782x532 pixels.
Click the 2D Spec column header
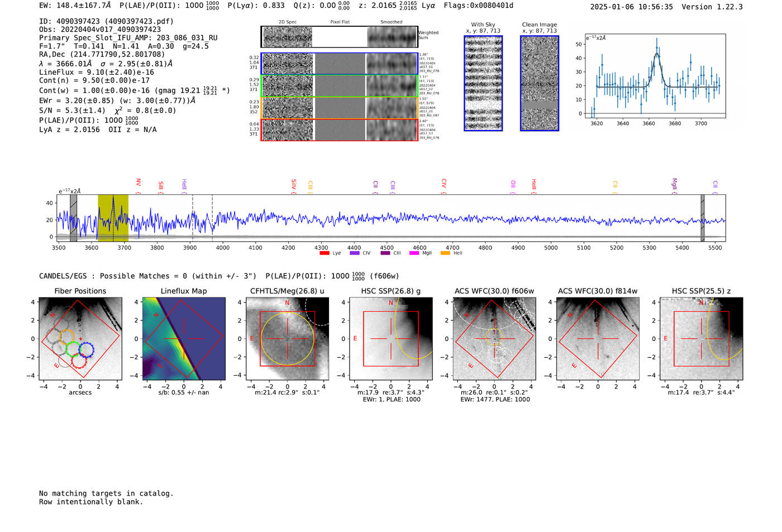tap(288, 22)
